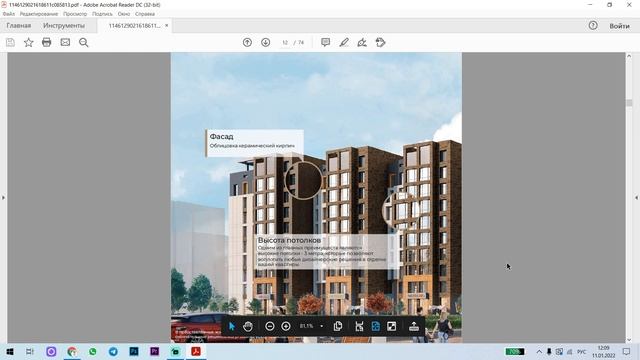The height and width of the screenshot is (360, 640).
Task: Open the Файл menu
Action: click(x=9, y=14)
